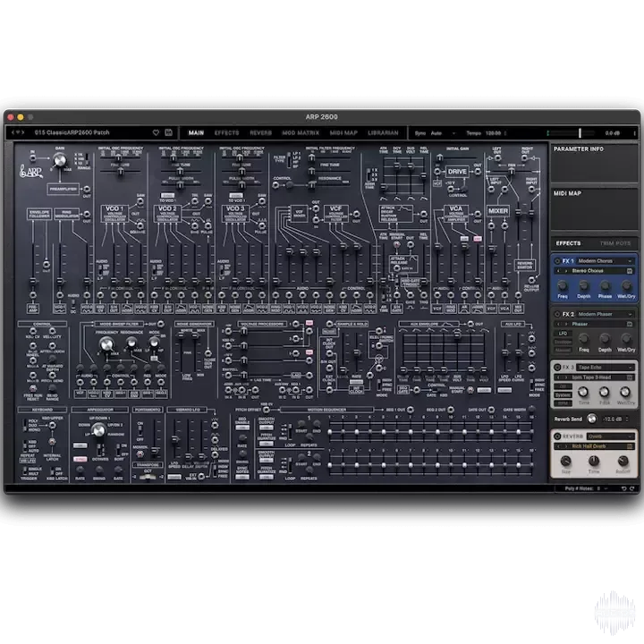Click the Reverb Send knob
644x644 pixels.
pos(591,419)
